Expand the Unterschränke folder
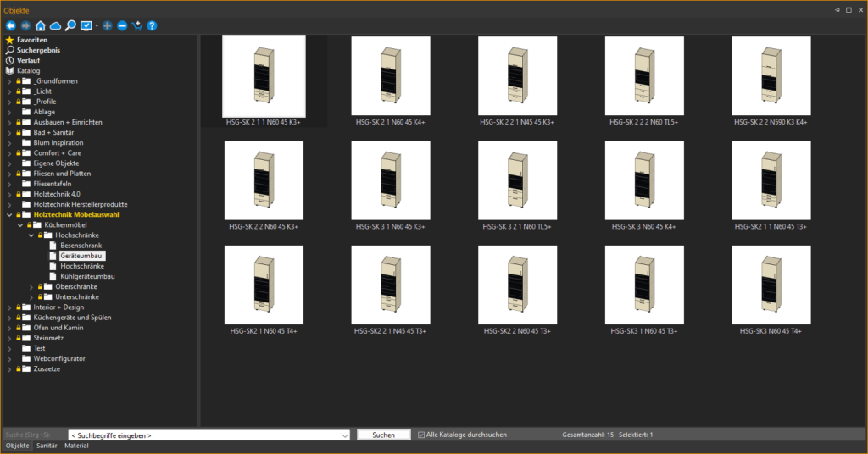 30,297
